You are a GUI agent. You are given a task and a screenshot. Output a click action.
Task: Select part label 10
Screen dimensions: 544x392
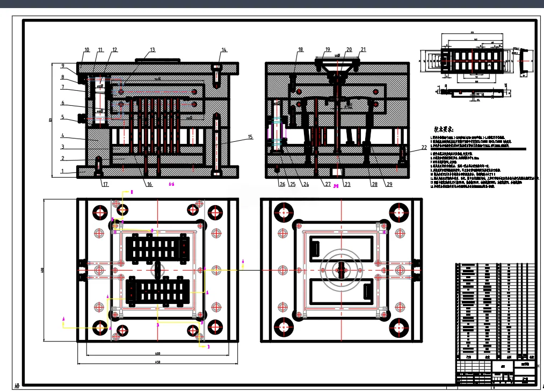click(x=87, y=49)
